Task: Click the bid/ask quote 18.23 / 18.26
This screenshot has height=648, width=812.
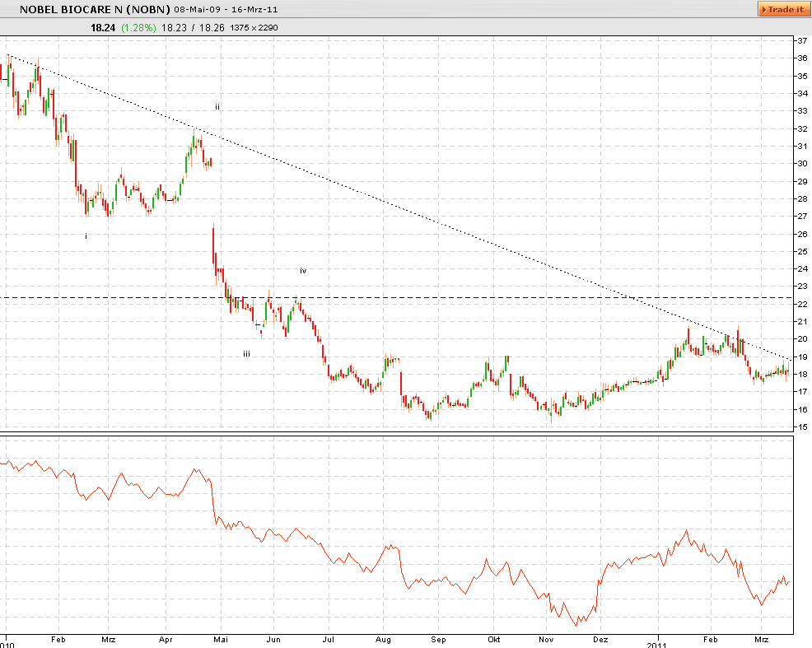Action: (193, 27)
